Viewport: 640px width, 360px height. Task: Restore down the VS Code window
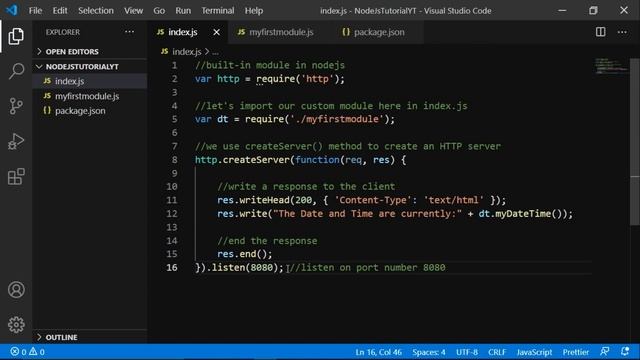pyautogui.click(x=593, y=11)
